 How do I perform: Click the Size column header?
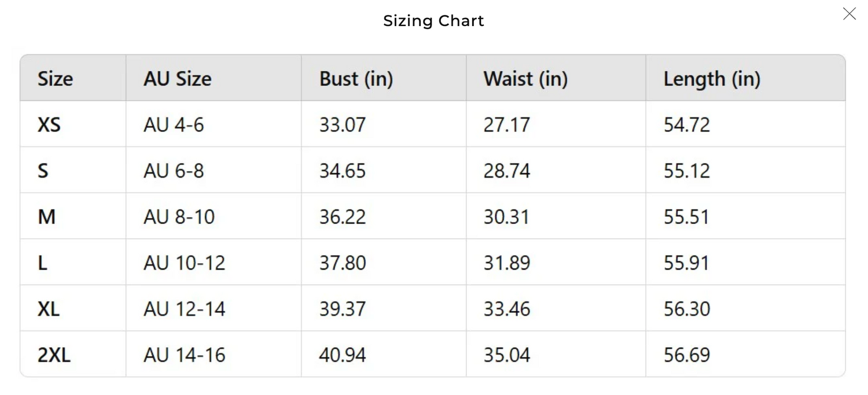pyautogui.click(x=55, y=79)
